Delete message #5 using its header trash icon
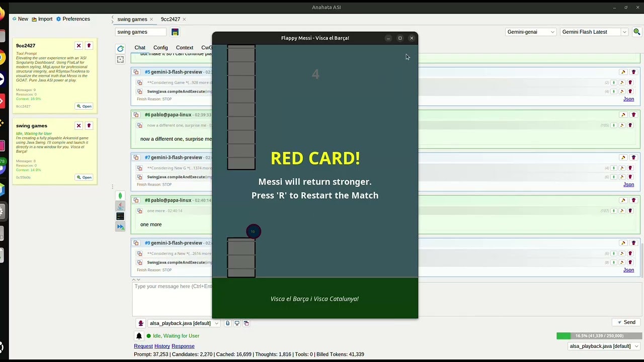Image resolution: width=644 pixels, height=362 pixels. click(x=633, y=72)
